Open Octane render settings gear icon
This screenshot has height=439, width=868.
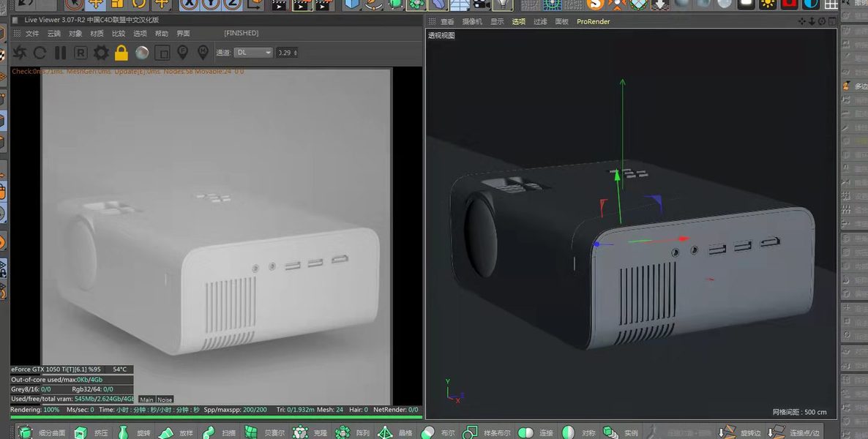pyautogui.click(x=101, y=53)
